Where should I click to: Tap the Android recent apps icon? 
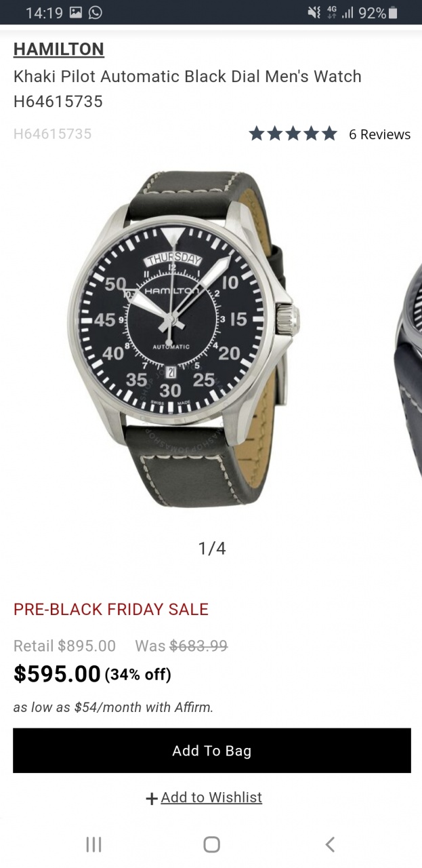click(x=93, y=844)
